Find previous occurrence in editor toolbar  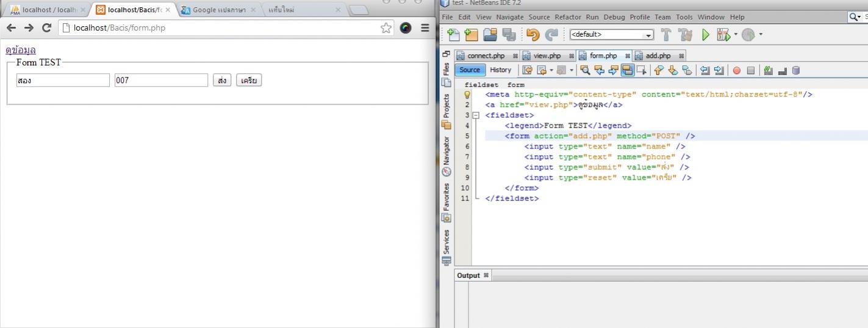click(600, 70)
